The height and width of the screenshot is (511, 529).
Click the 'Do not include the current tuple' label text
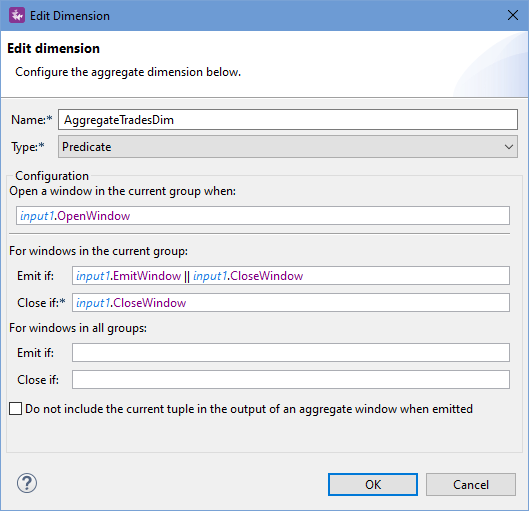click(x=249, y=409)
